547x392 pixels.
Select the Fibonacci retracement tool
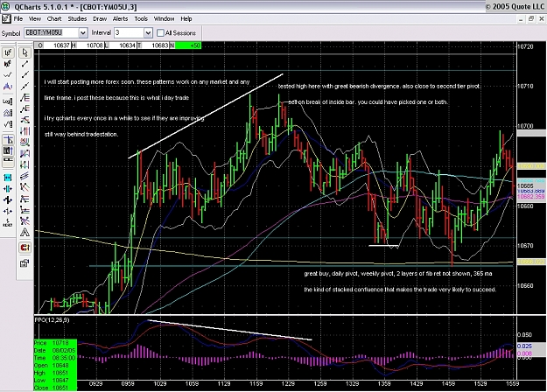(25, 97)
